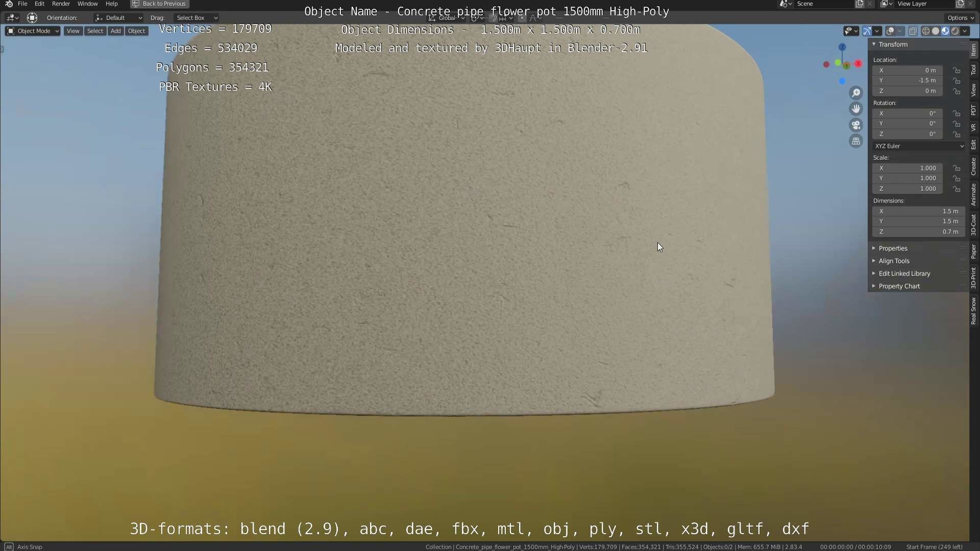Click the Add button in header
The height and width of the screenshot is (551, 980).
coord(116,31)
